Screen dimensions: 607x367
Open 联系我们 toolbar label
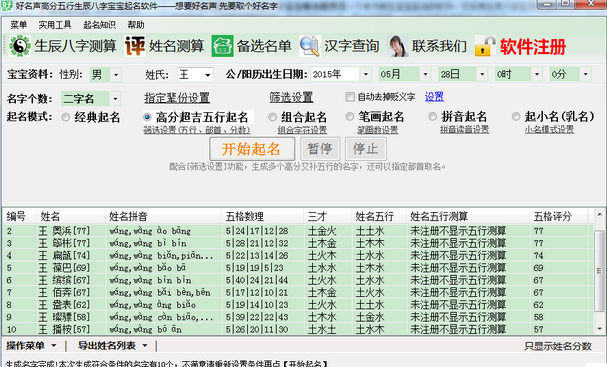[439, 46]
